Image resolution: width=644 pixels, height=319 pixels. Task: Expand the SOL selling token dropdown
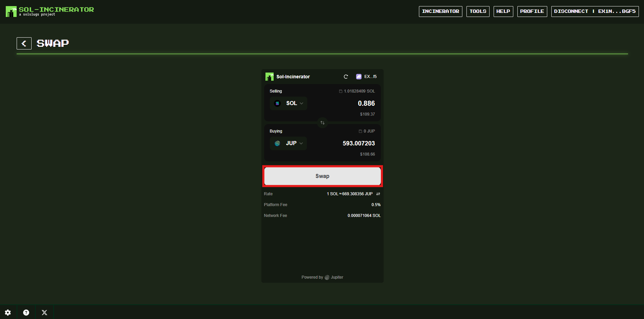pos(289,103)
